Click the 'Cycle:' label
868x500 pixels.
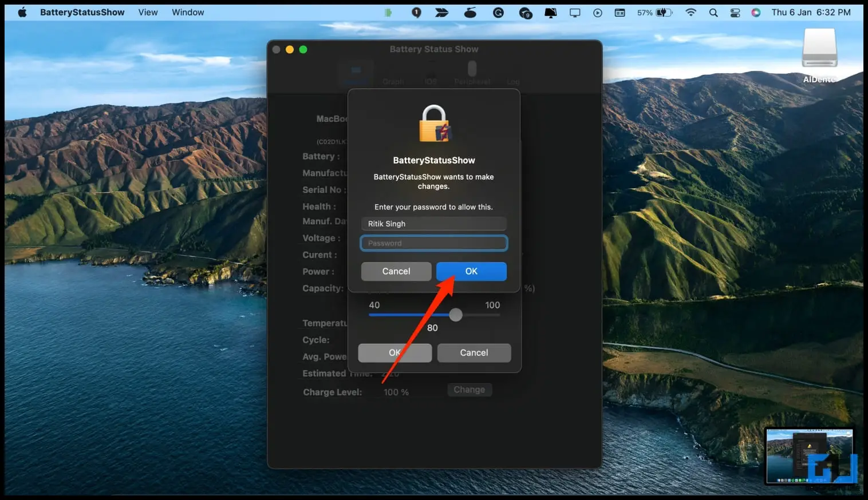pos(316,340)
